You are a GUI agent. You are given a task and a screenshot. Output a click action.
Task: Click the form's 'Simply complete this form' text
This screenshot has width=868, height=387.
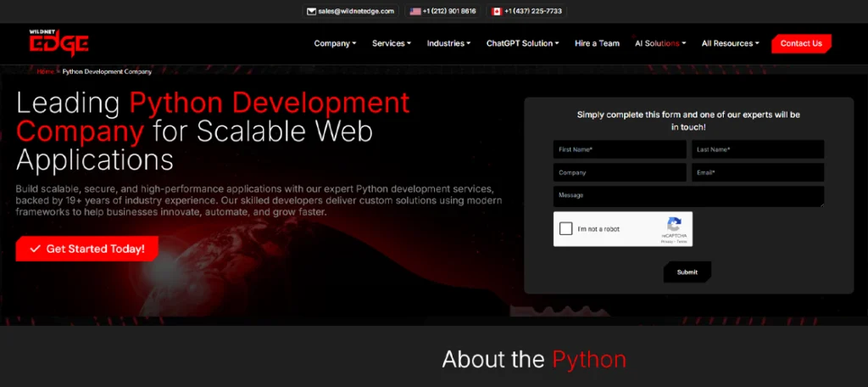(x=688, y=121)
